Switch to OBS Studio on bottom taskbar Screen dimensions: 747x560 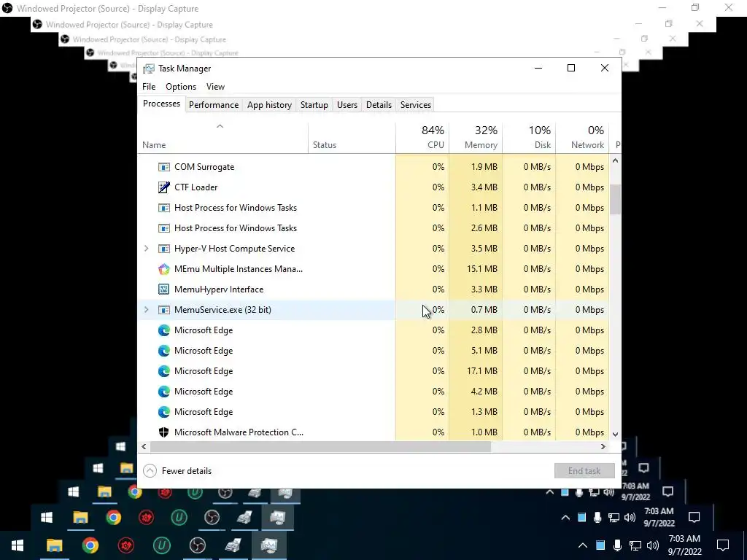coord(197,545)
